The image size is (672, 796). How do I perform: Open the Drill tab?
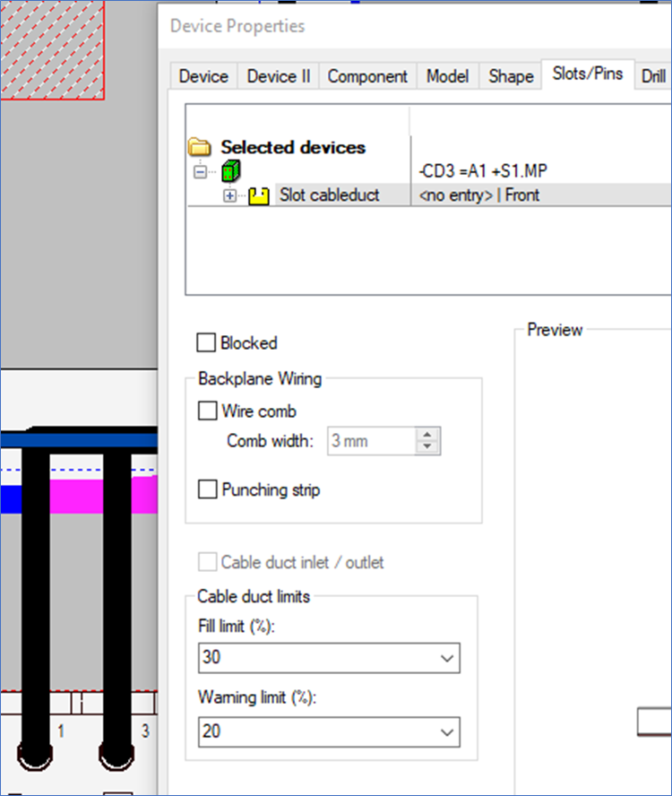tap(653, 76)
